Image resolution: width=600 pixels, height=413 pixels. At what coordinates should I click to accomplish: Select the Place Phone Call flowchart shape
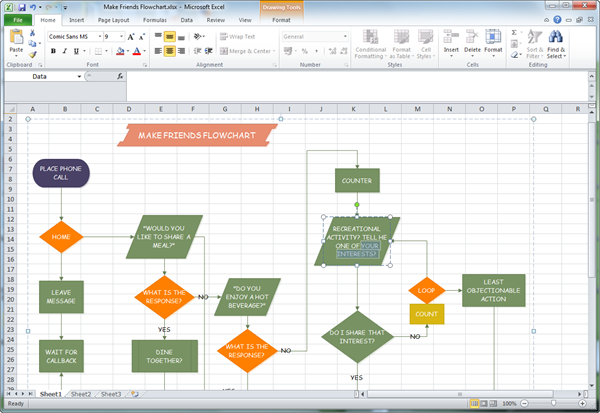[x=61, y=173]
